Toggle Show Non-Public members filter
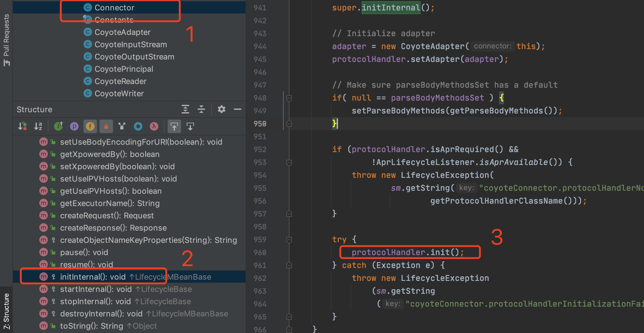This screenshot has width=644, height=333. pos(106,126)
